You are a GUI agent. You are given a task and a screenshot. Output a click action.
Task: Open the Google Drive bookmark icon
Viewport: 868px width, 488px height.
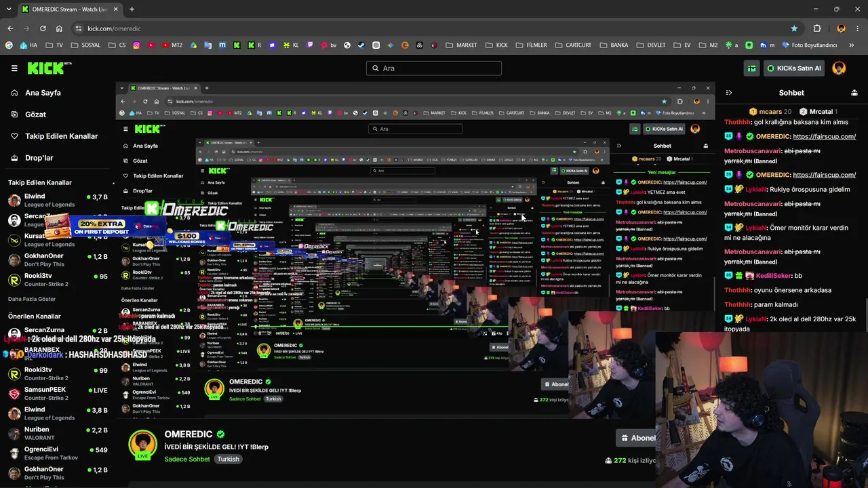point(193,45)
